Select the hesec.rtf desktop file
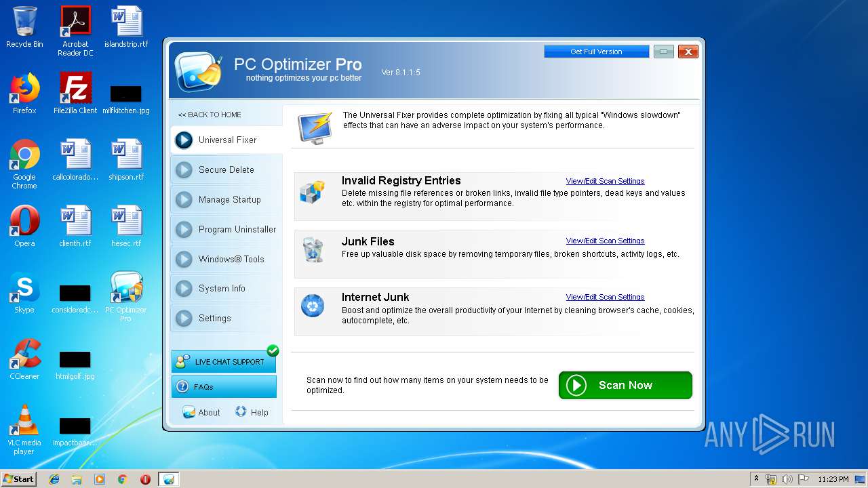 point(126,226)
